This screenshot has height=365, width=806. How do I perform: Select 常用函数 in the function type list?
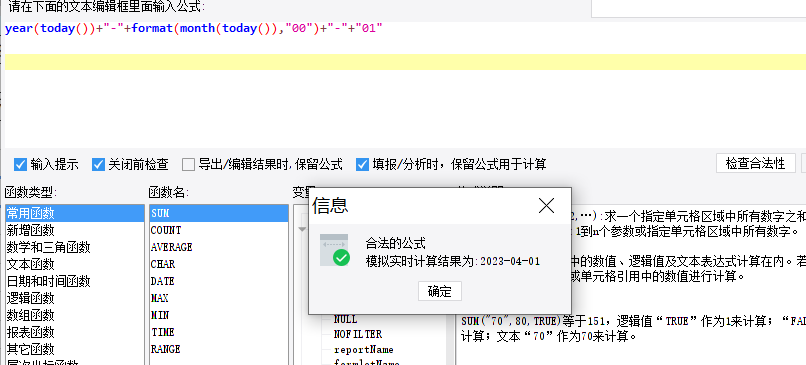click(x=75, y=213)
